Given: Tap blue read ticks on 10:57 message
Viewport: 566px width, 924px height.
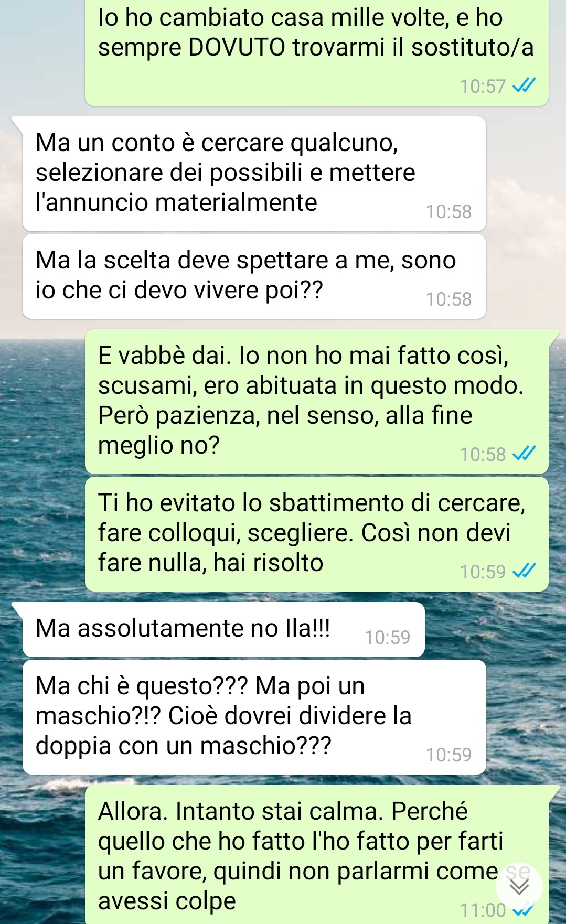Looking at the screenshot, I should pyautogui.click(x=524, y=85).
